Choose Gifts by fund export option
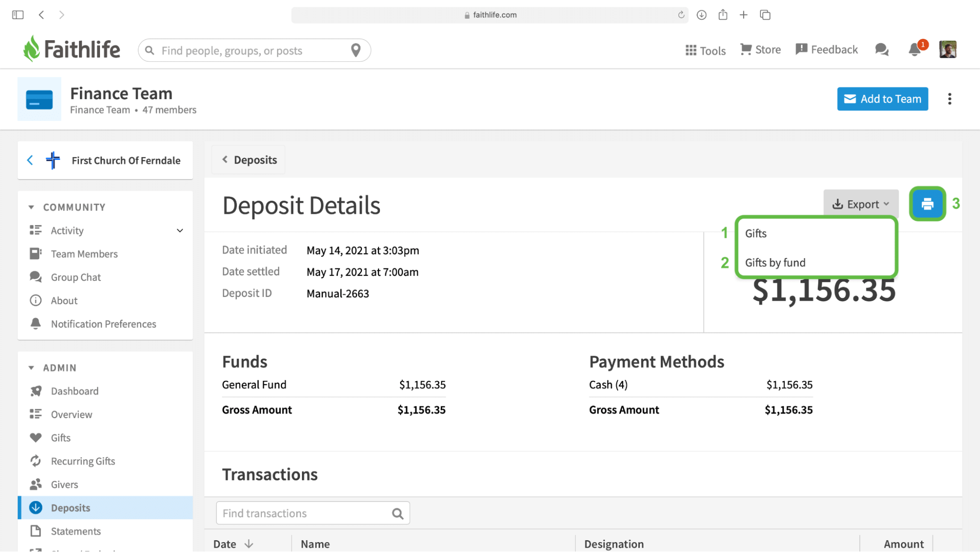This screenshot has width=980, height=552. (x=775, y=263)
